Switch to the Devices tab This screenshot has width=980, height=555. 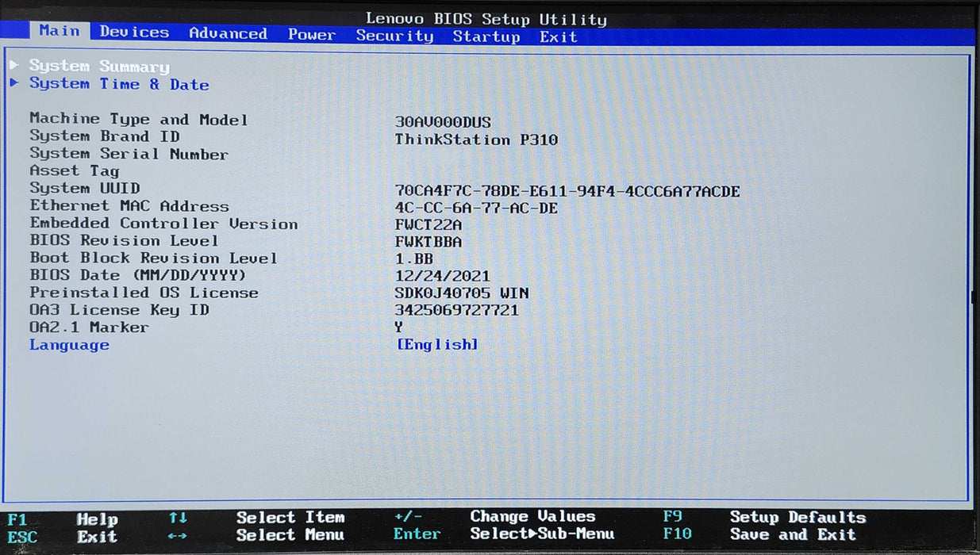pyautogui.click(x=134, y=32)
